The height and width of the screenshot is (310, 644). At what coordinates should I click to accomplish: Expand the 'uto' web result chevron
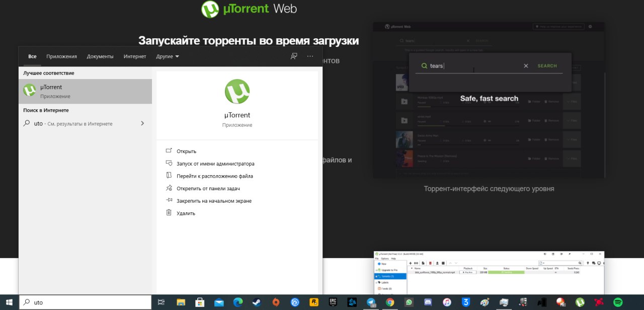[142, 123]
